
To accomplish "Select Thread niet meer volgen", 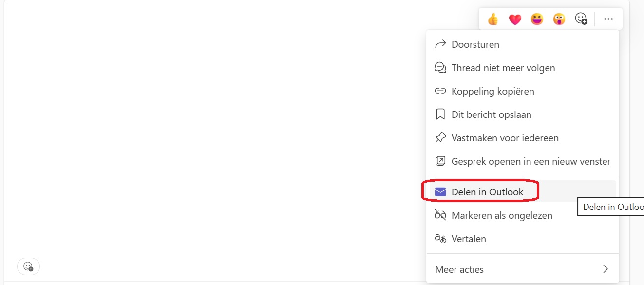I will tap(503, 68).
